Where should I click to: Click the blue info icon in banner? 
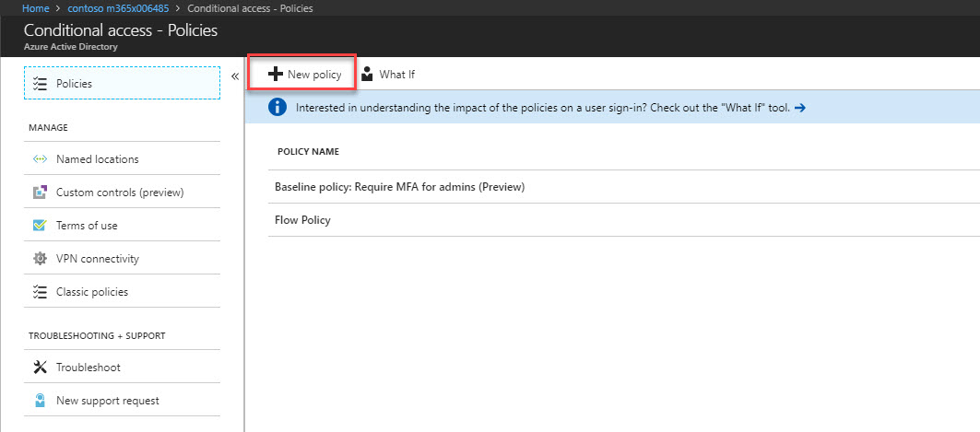point(277,108)
